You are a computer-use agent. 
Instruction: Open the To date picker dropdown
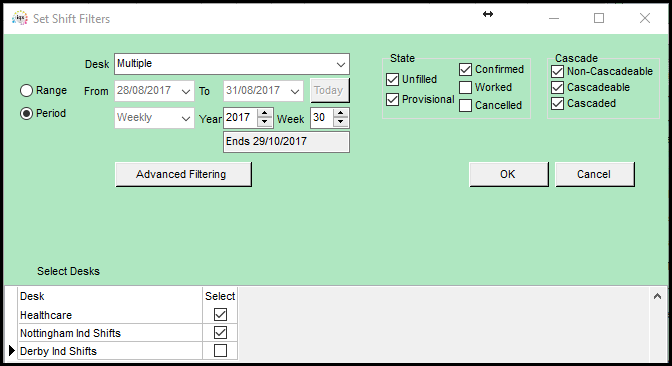294,91
